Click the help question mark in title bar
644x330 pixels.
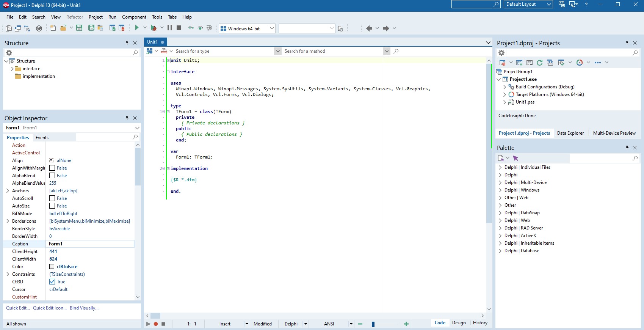coord(586,5)
